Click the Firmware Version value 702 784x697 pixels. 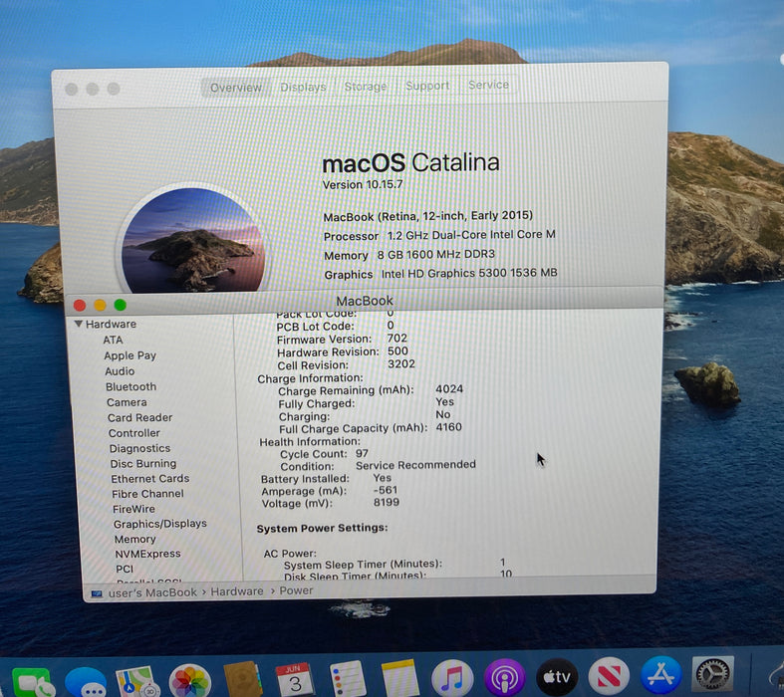(397, 339)
